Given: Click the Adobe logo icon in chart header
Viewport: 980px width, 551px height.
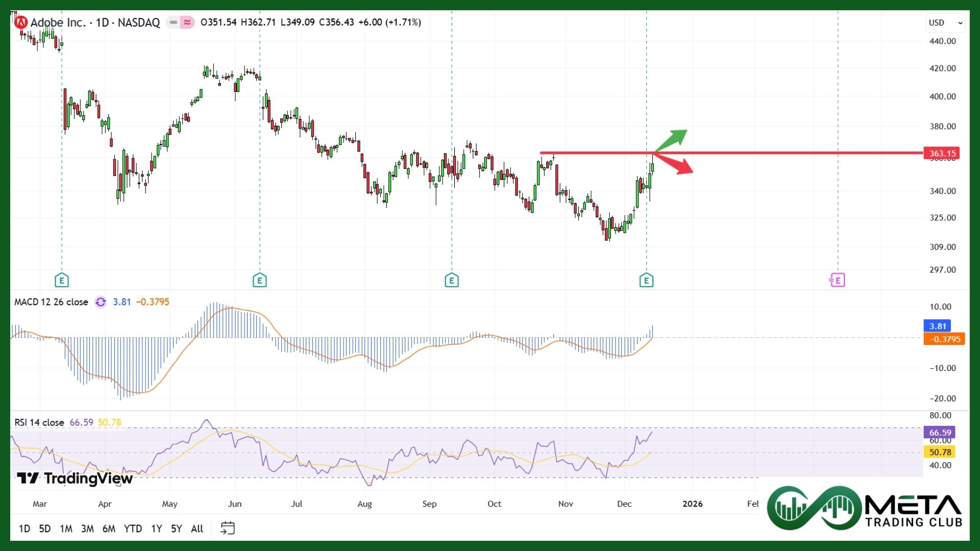Looking at the screenshot, I should (x=21, y=22).
